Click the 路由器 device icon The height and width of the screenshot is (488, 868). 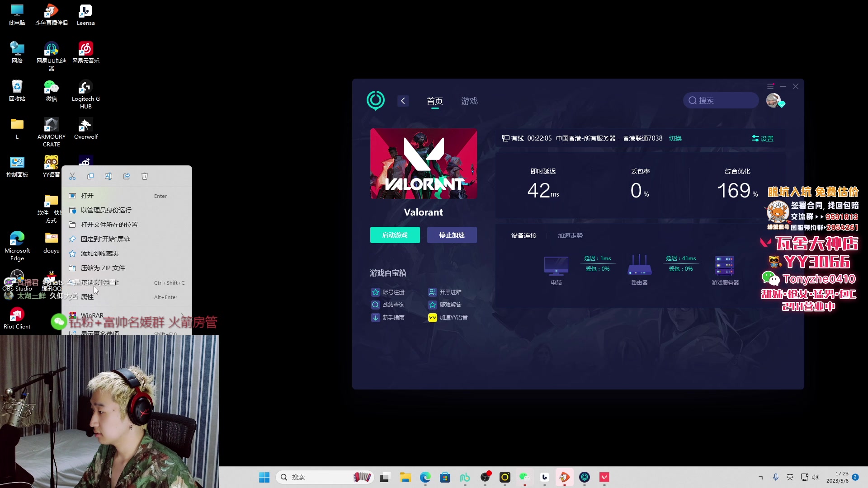639,265
